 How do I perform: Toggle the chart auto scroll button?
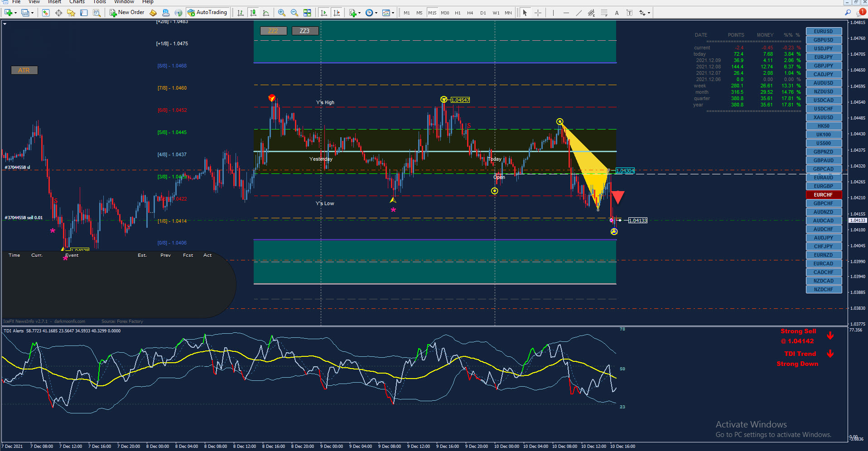pyautogui.click(x=323, y=13)
